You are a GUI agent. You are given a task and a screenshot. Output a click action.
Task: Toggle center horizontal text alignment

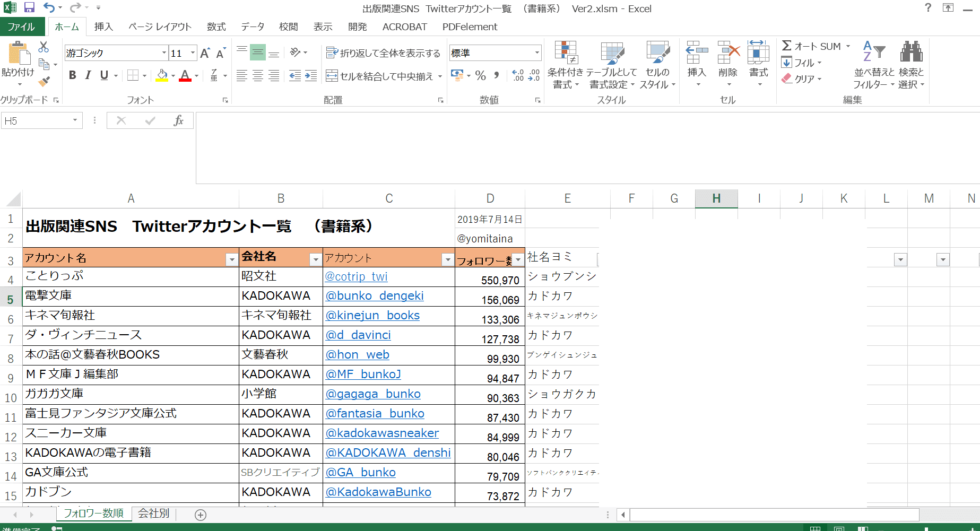click(258, 76)
